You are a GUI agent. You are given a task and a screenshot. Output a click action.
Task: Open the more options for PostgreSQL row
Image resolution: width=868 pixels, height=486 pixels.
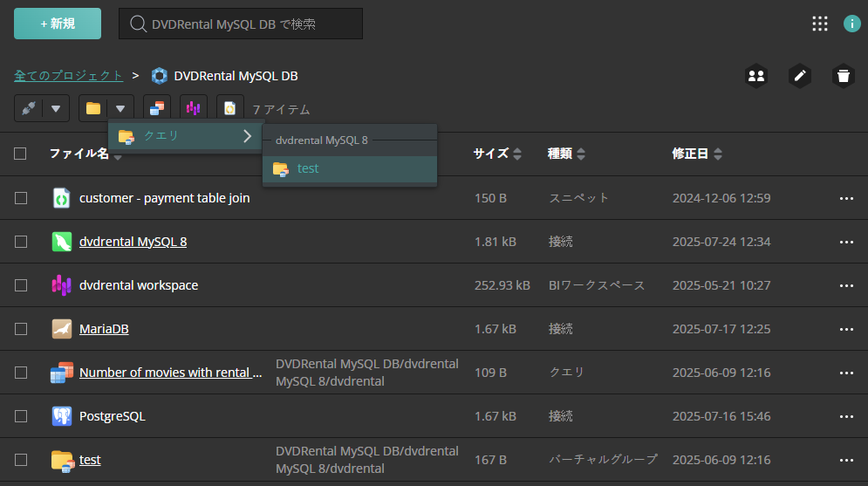845,416
